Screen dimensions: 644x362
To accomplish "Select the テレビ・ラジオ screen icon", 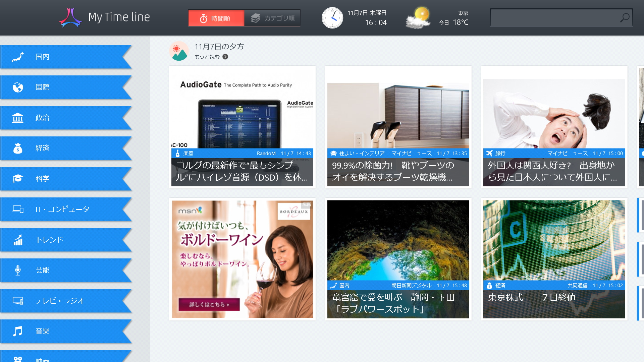I will point(17,301).
